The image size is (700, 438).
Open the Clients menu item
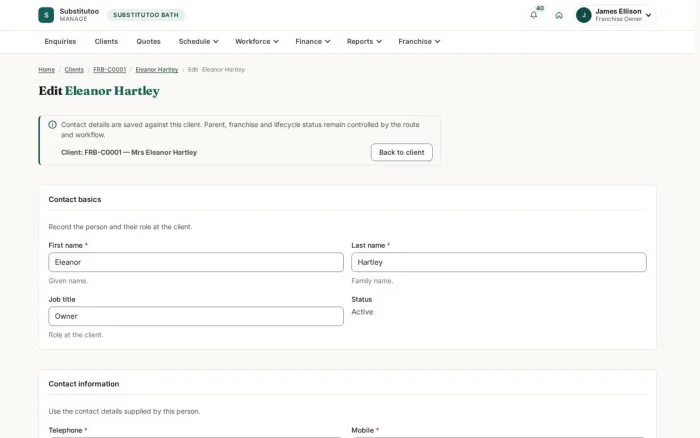click(x=106, y=42)
